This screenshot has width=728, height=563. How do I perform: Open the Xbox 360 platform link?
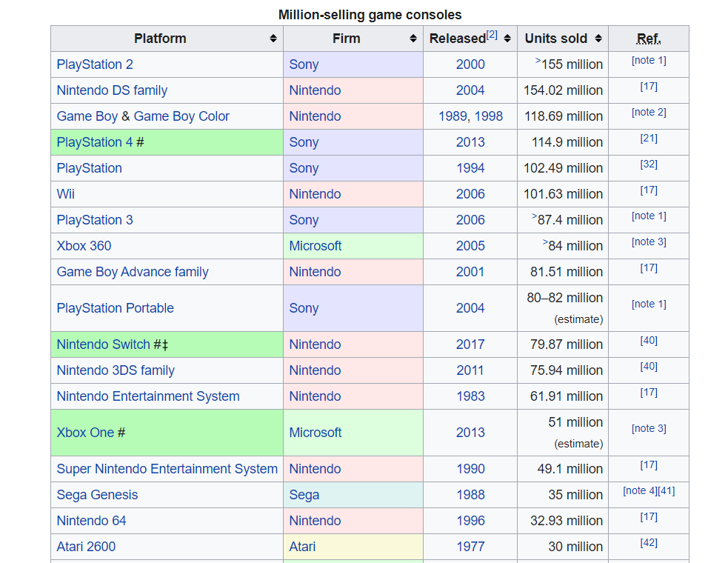84,246
